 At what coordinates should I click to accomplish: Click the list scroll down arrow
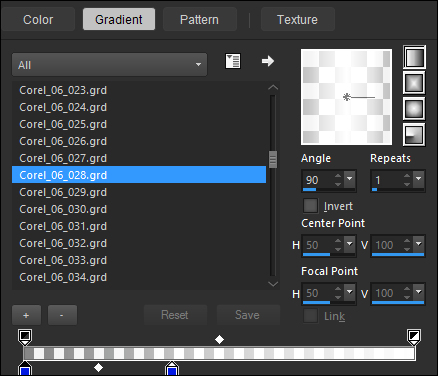[273, 284]
